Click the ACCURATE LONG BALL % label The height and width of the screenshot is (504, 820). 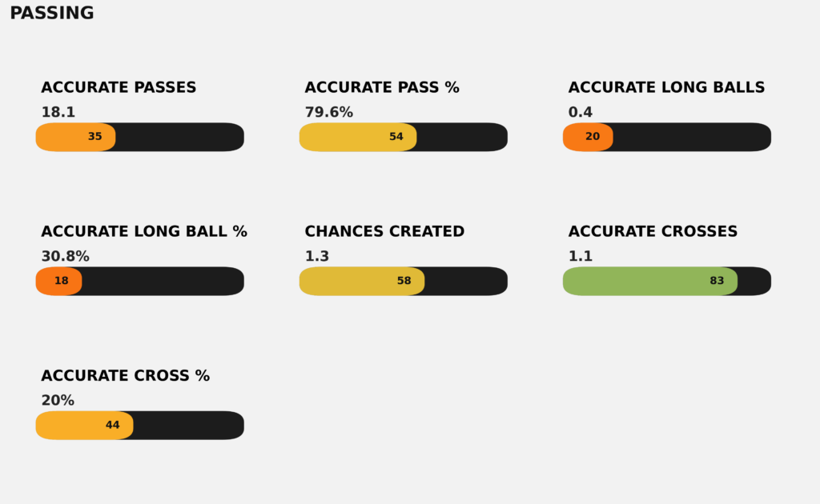point(144,232)
